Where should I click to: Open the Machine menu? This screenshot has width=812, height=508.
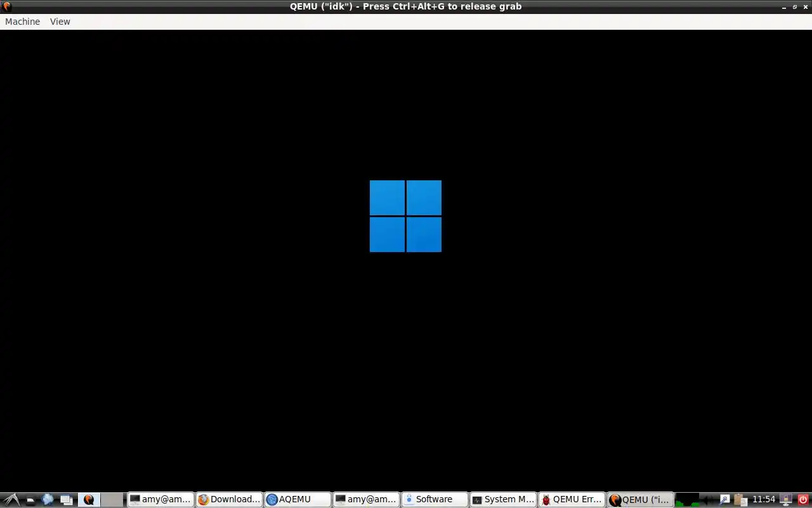click(22, 22)
